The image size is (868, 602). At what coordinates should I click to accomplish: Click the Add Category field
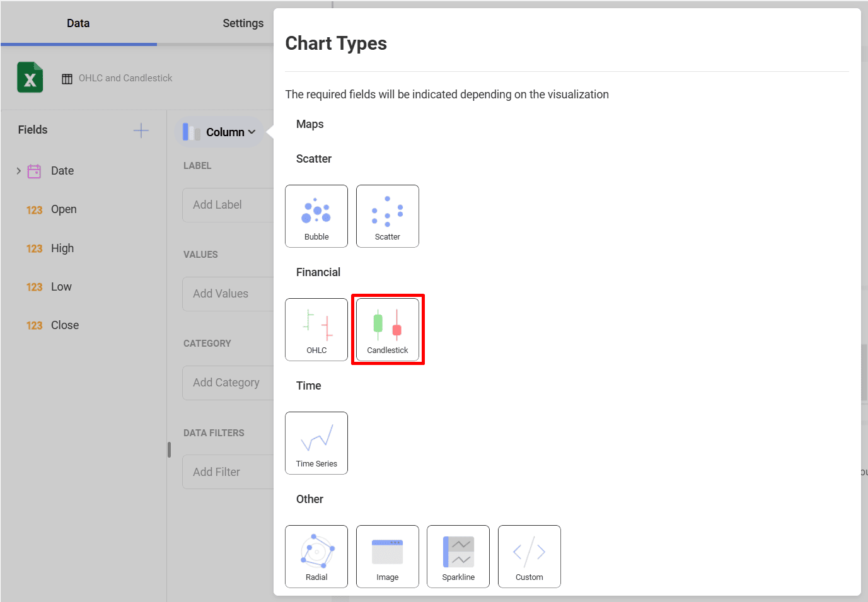pyautogui.click(x=228, y=383)
